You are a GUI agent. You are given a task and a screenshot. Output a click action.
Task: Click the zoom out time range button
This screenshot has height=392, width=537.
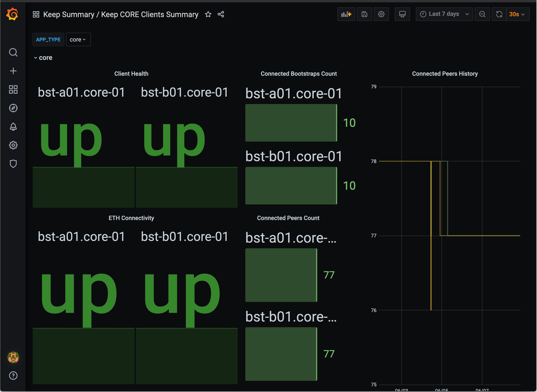pyautogui.click(x=482, y=14)
